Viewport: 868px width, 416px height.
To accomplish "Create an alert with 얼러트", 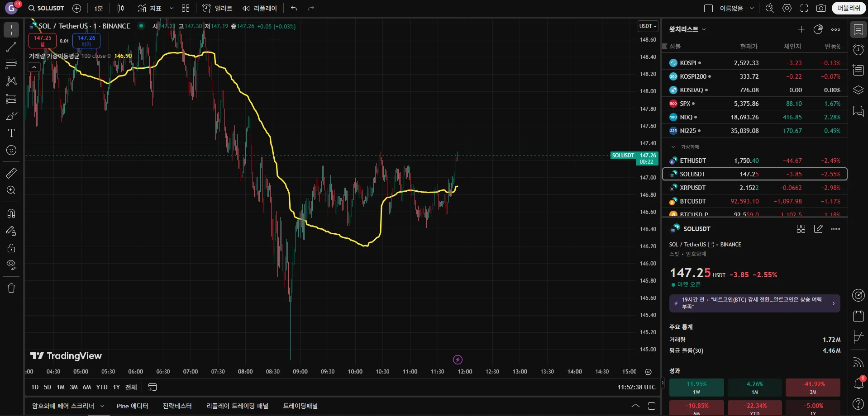I will point(217,8).
